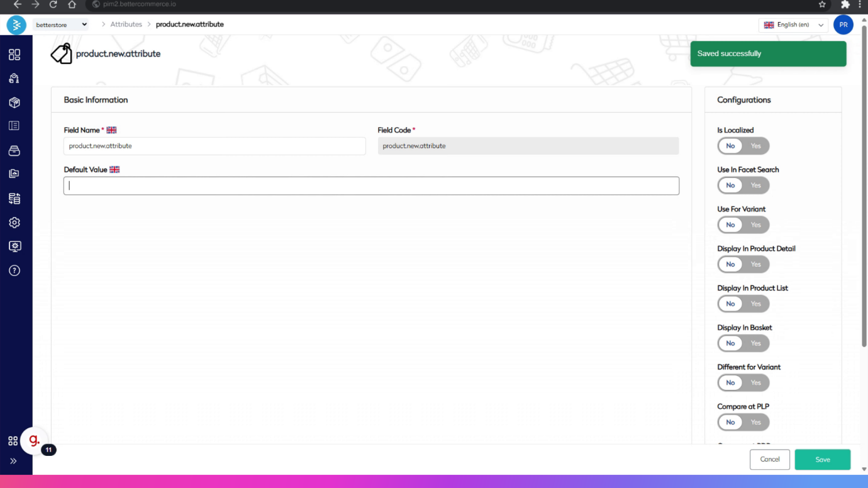
Task: Expand the sidebar with double chevron icon
Action: (x=13, y=461)
